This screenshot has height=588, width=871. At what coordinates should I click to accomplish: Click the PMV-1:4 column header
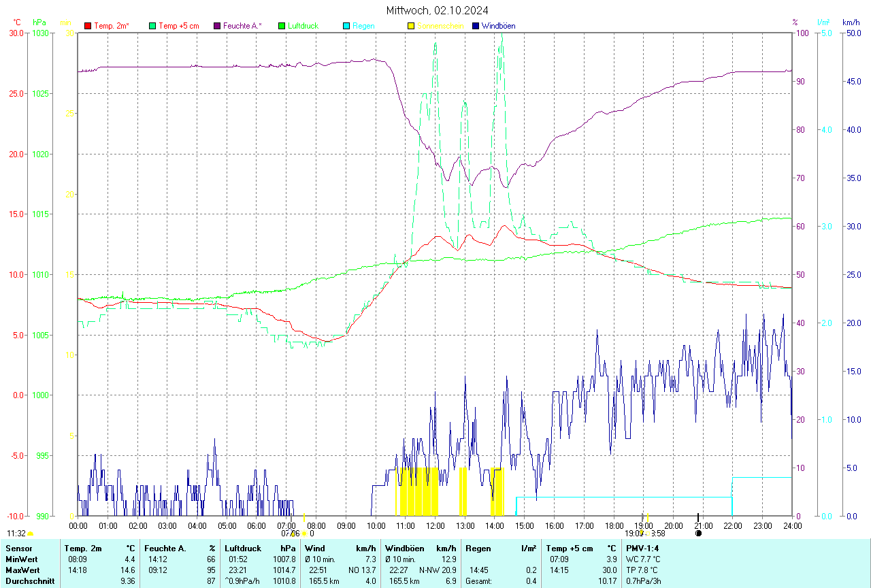[643, 549]
